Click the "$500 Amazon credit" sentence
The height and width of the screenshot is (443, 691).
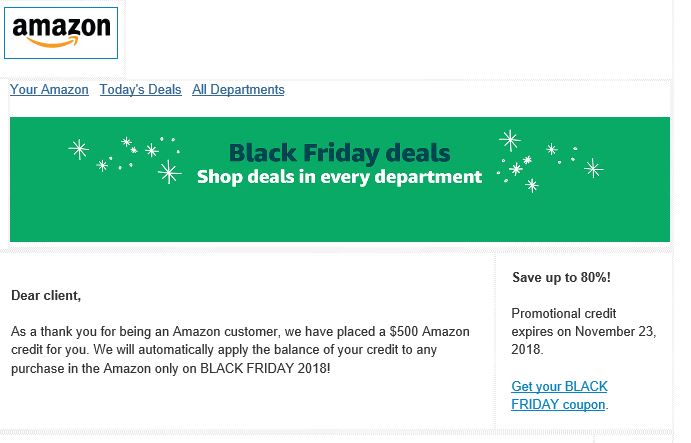point(240,331)
